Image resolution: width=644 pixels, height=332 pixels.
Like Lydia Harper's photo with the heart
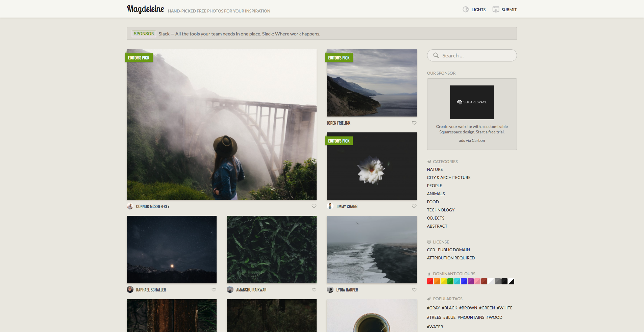(414, 290)
